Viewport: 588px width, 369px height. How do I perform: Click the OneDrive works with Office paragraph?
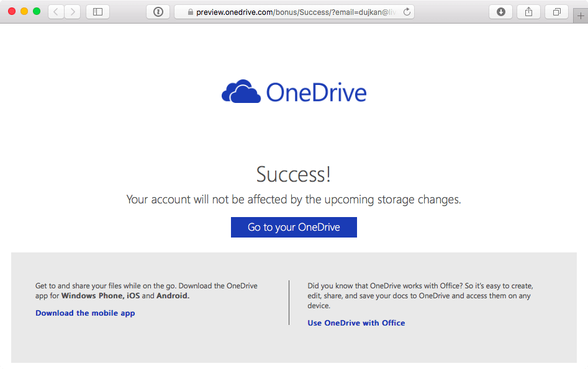(x=420, y=296)
